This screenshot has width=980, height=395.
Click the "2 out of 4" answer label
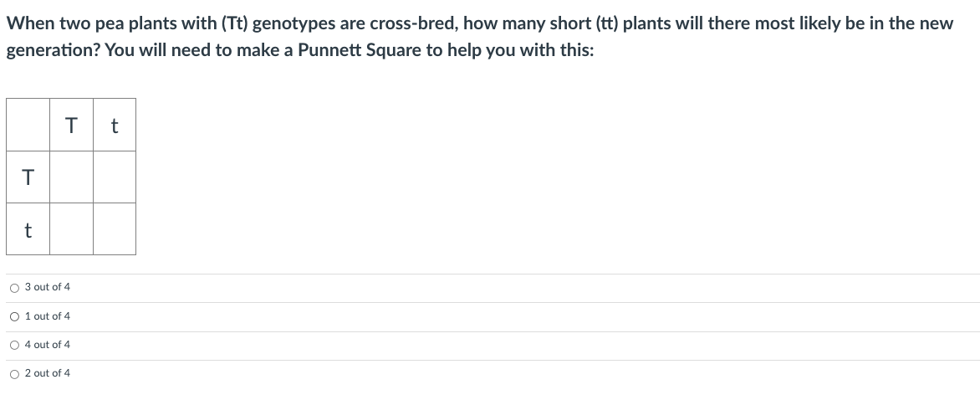point(48,374)
